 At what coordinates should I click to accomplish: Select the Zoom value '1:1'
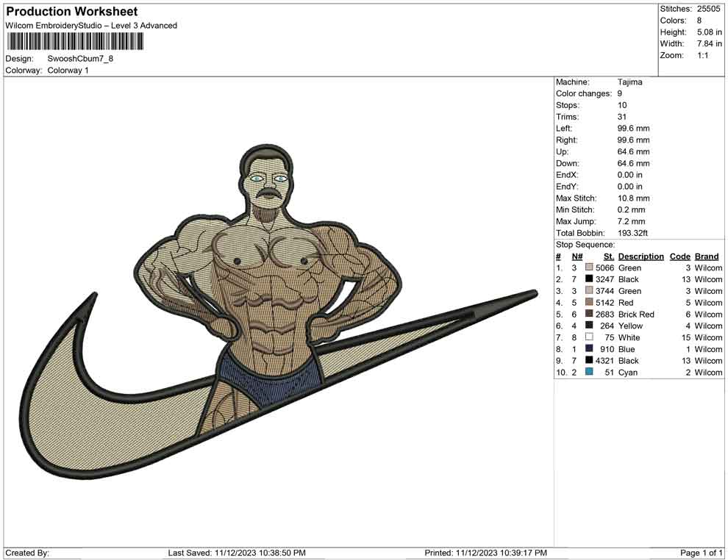(x=702, y=55)
